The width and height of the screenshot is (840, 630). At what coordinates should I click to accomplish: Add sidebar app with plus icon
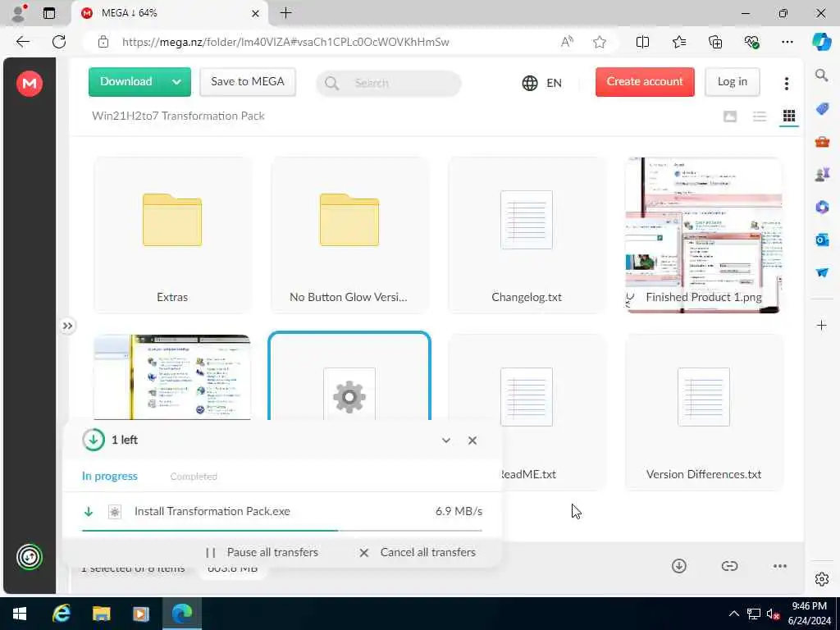click(822, 325)
